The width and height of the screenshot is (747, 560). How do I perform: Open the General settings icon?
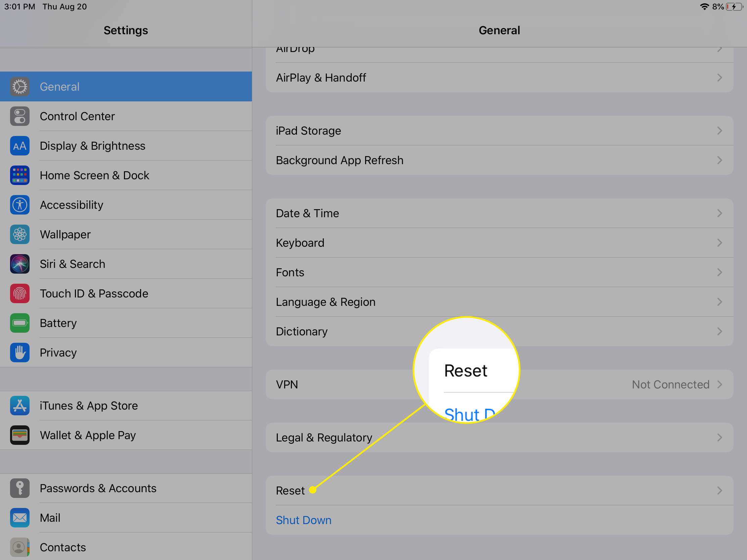(x=20, y=87)
